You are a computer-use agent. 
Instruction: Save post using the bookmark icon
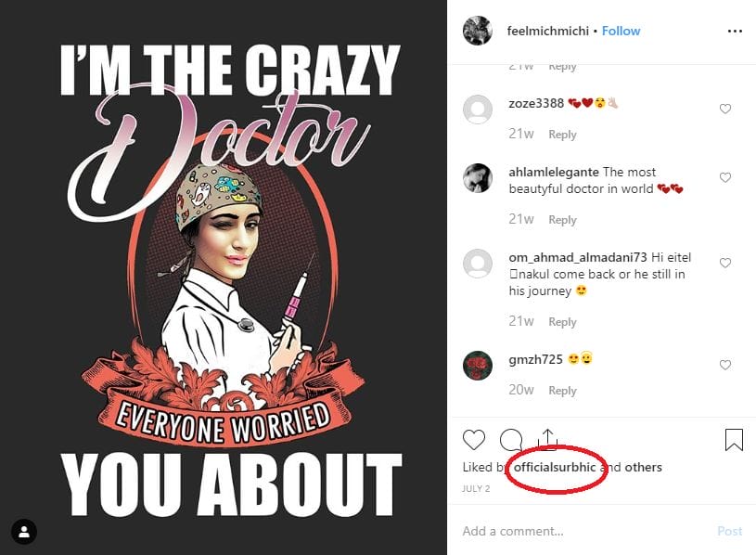pyautogui.click(x=734, y=439)
